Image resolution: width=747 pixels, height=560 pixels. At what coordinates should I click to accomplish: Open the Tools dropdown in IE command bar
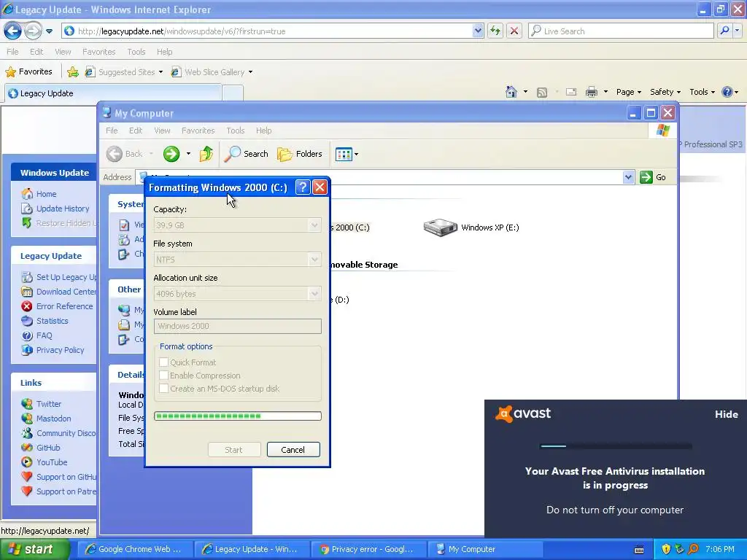pyautogui.click(x=703, y=92)
